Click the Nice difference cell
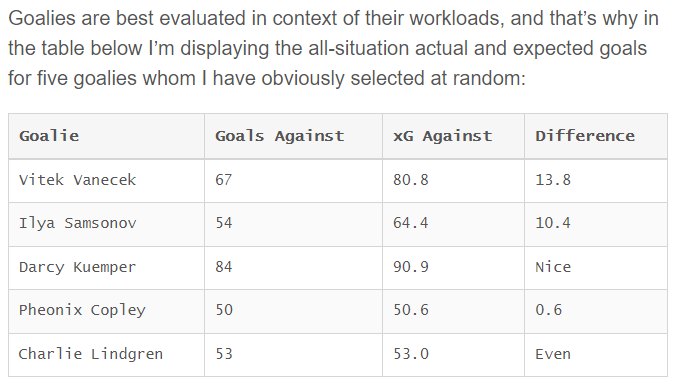674x385 pixels. point(596,268)
